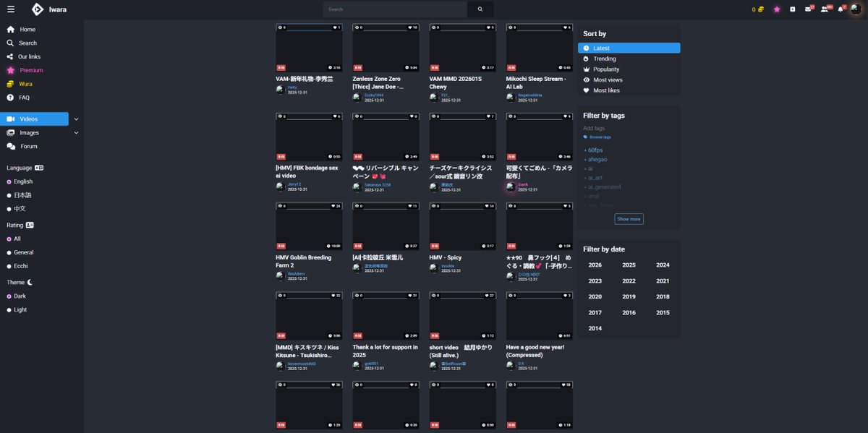
Task: Open the Images section
Action: coord(29,133)
